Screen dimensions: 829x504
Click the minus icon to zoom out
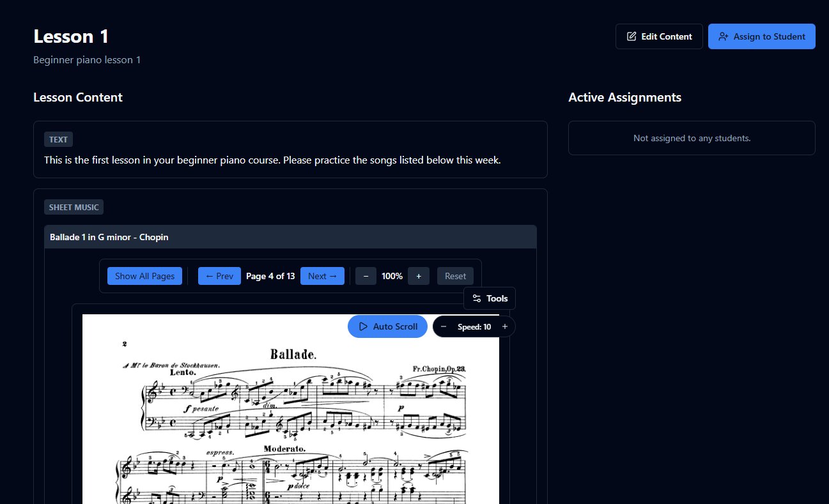(366, 276)
